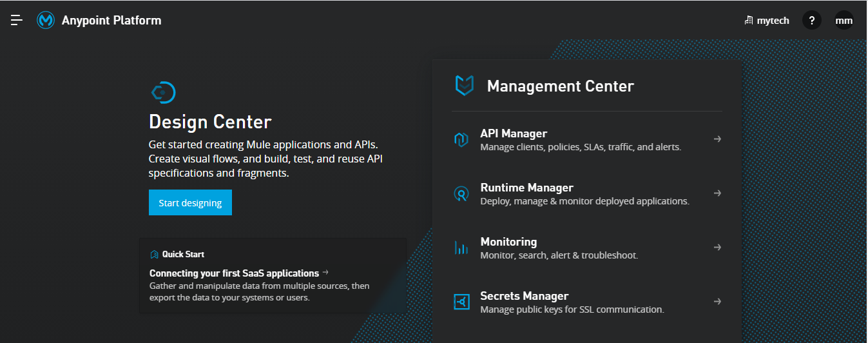The width and height of the screenshot is (868, 343).
Task: Click the Runtime Manager icon
Action: (x=461, y=193)
